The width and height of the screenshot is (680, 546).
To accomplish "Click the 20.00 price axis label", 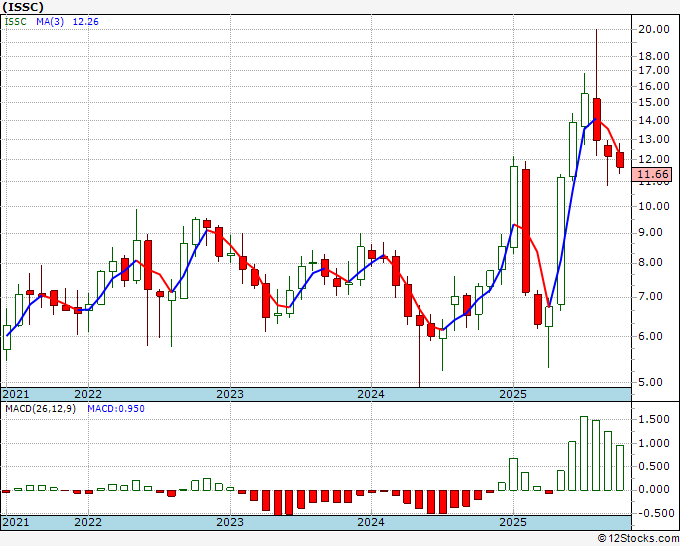I will coord(654,29).
